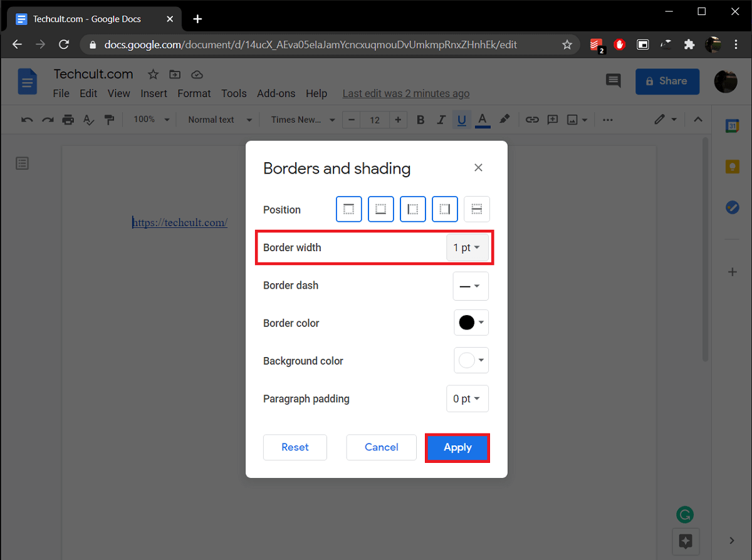This screenshot has height=560, width=752.
Task: Open the Format menu
Action: coord(194,93)
